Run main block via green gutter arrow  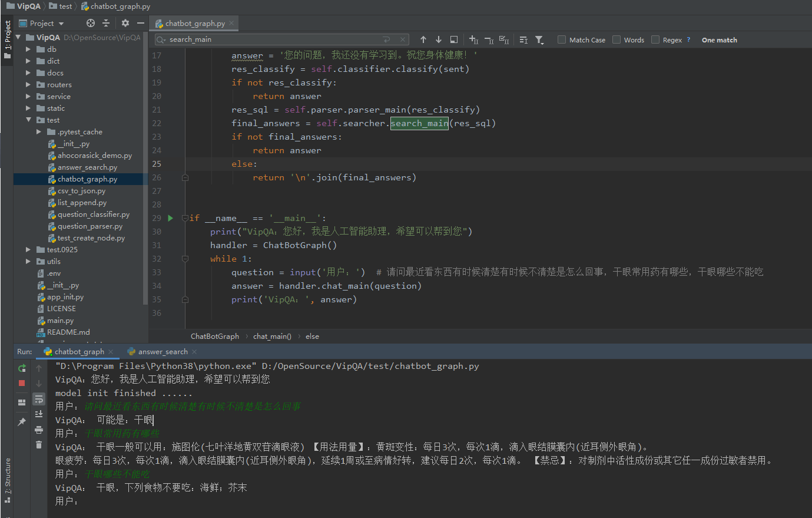tap(171, 218)
